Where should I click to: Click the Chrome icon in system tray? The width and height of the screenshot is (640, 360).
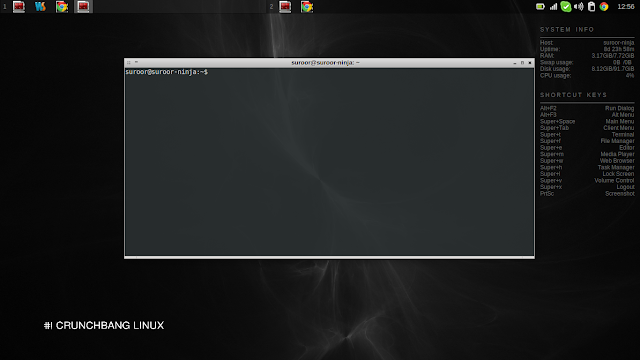(x=604, y=7)
